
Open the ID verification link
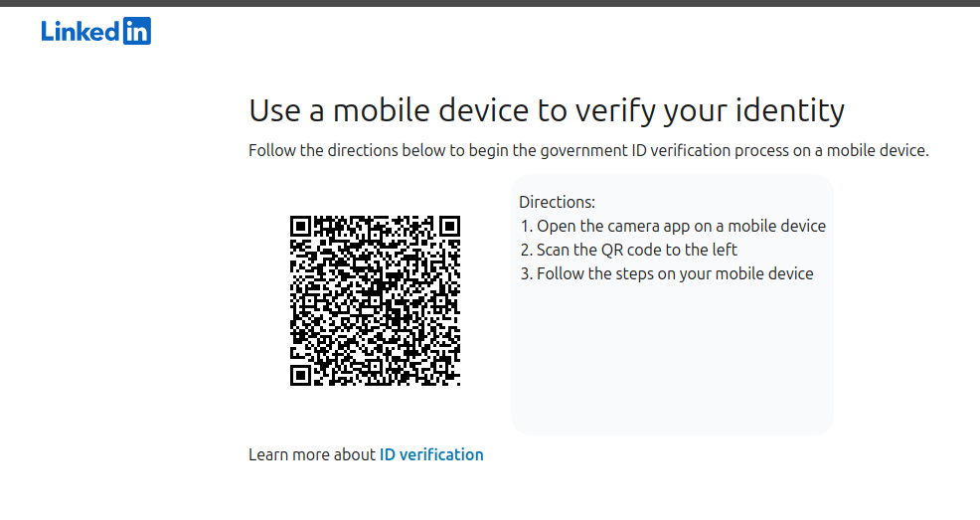point(431,454)
